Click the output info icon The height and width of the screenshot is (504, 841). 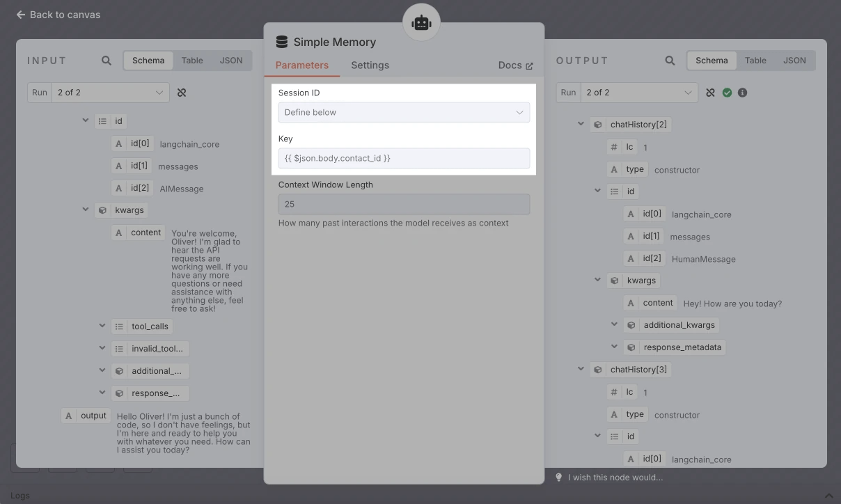pyautogui.click(x=742, y=93)
